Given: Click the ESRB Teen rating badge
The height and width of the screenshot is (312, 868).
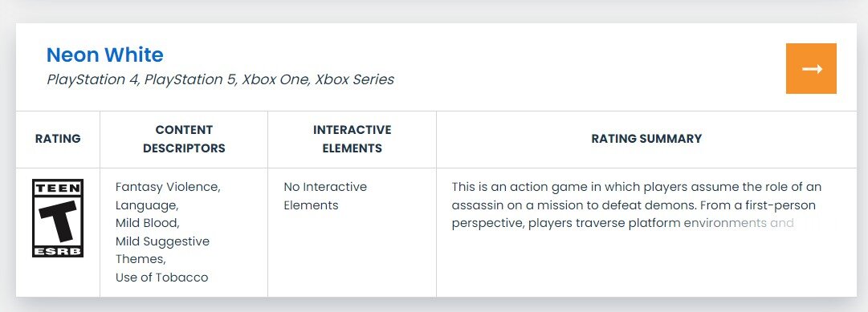Looking at the screenshot, I should point(58,218).
